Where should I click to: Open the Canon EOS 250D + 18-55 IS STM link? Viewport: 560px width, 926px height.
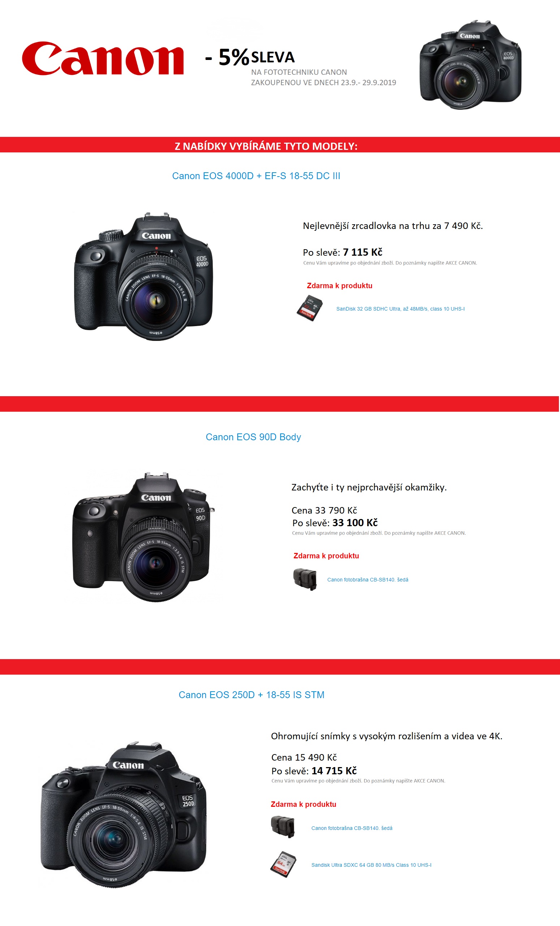click(251, 695)
